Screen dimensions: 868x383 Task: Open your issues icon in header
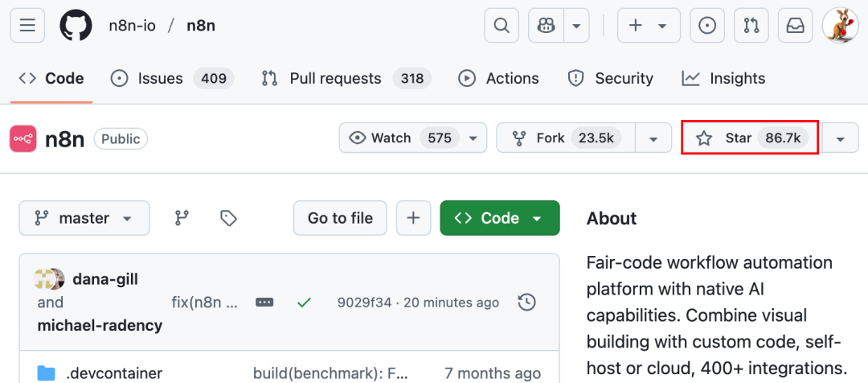pos(707,26)
